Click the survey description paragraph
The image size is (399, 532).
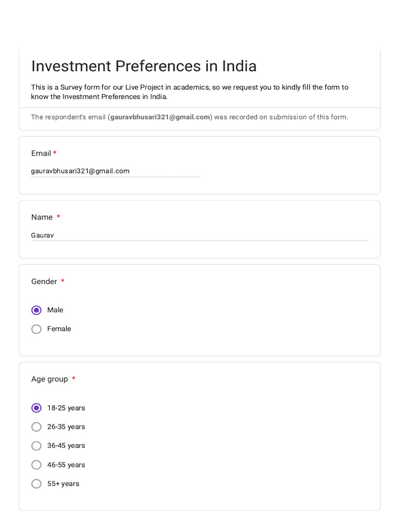click(x=190, y=92)
